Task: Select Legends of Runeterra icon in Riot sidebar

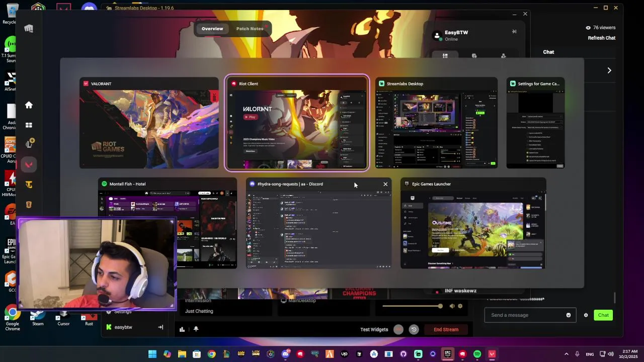Action: [29, 205]
